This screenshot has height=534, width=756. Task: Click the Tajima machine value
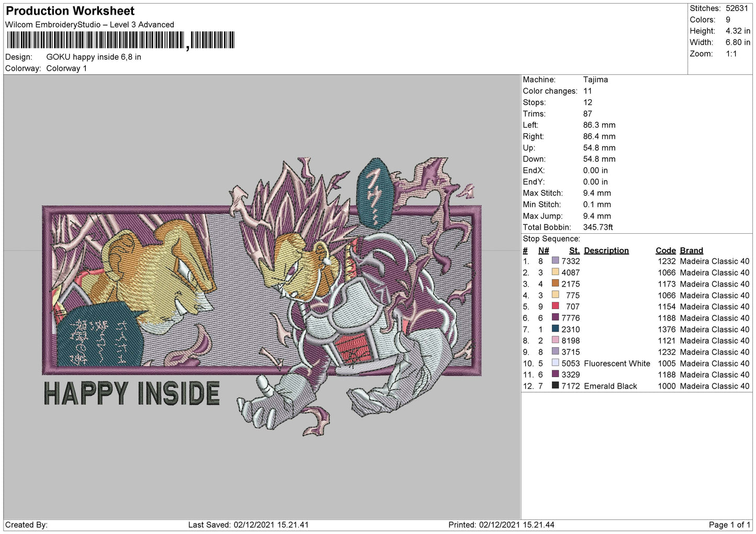pos(595,79)
